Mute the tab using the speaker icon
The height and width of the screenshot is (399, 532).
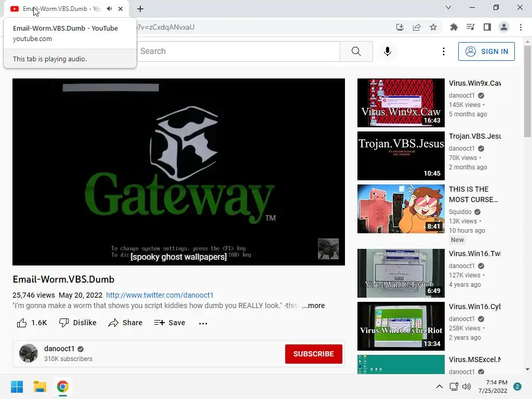109,9
